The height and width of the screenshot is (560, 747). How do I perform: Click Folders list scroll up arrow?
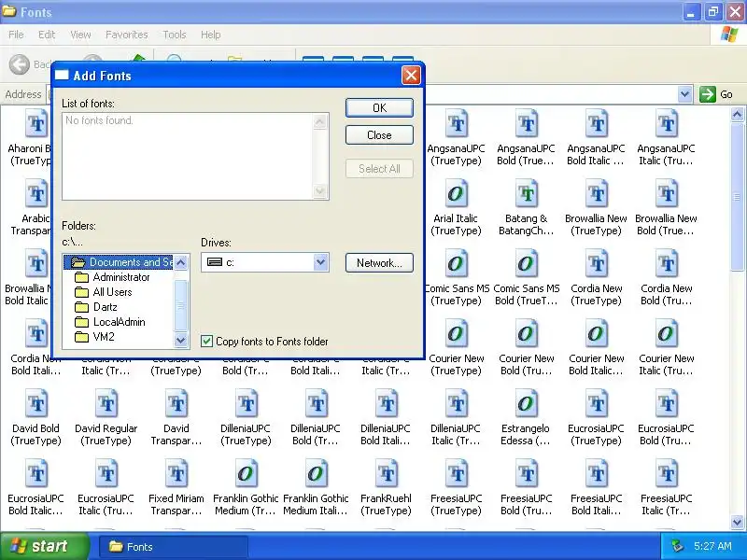click(x=181, y=262)
